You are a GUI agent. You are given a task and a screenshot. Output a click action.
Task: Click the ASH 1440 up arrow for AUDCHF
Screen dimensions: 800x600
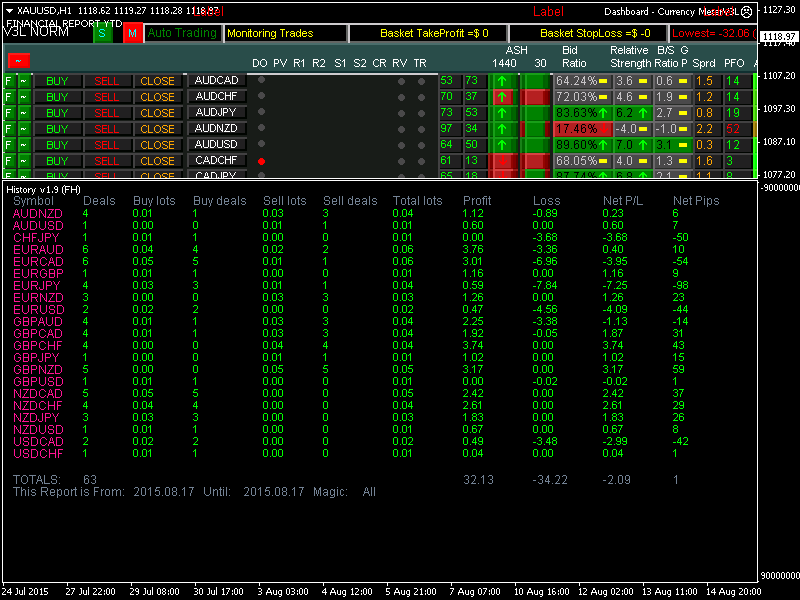(502, 97)
